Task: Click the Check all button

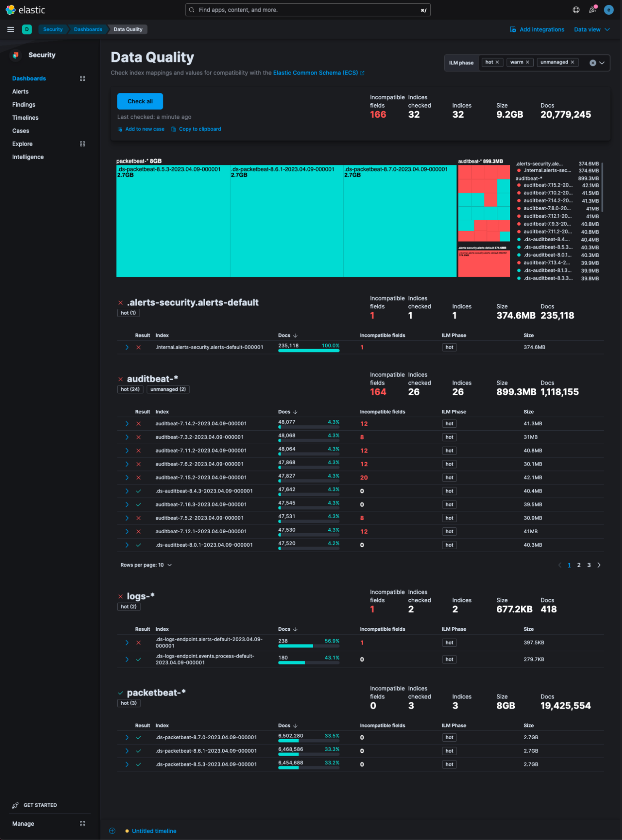Action: (140, 101)
